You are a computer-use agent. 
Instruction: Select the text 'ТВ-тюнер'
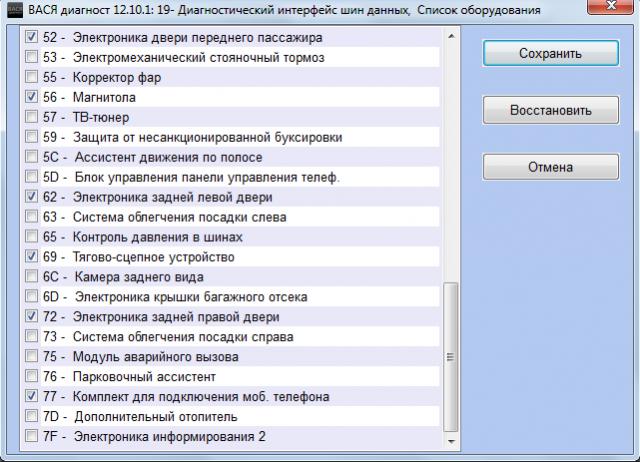click(x=101, y=118)
